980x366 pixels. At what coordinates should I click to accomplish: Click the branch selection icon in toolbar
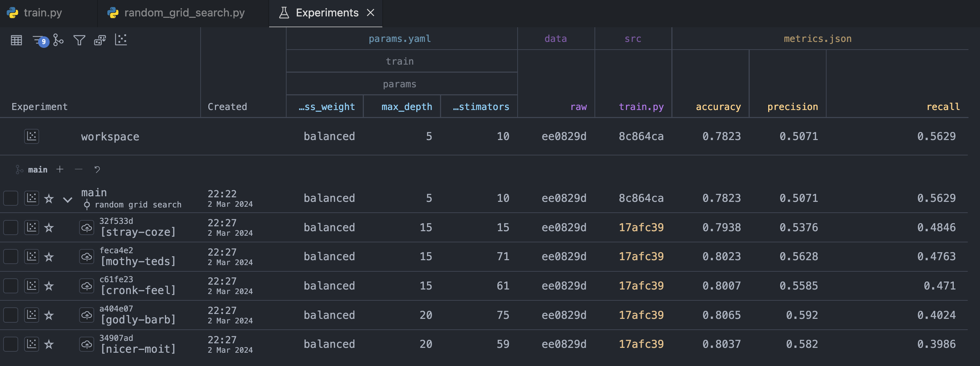58,40
